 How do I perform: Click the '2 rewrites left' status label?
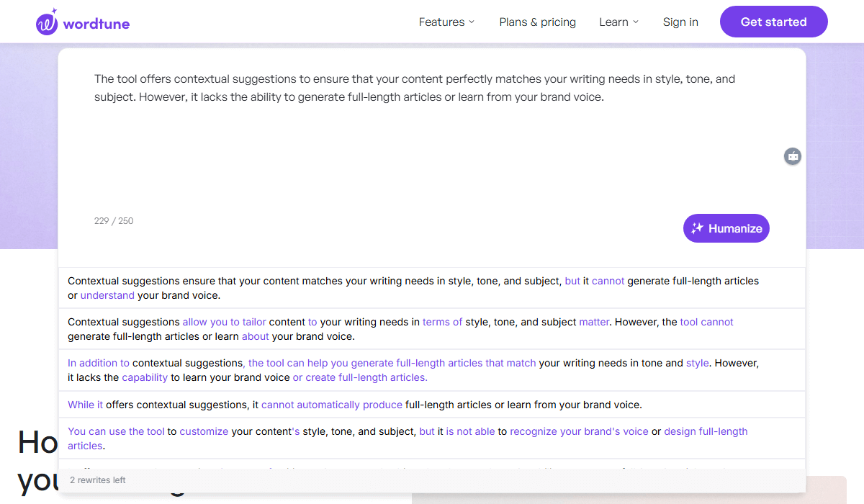98,480
